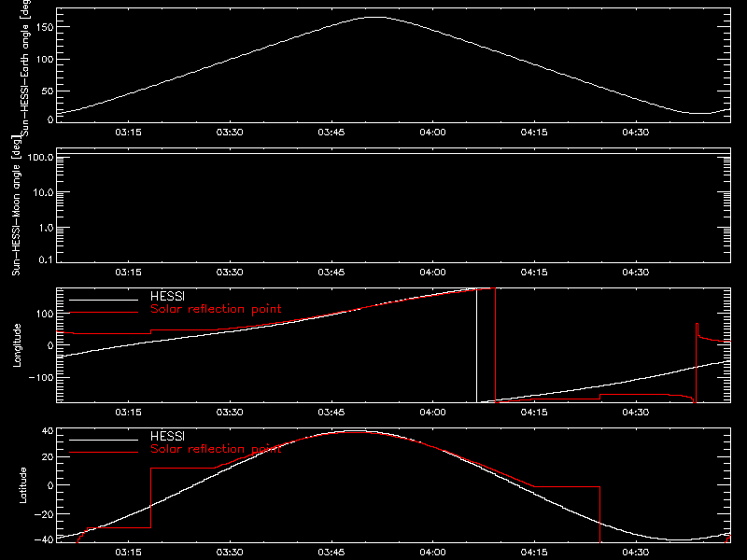The height and width of the screenshot is (560, 747).
Task: Click 04:30 time label under Longitude plot
Action: point(636,413)
